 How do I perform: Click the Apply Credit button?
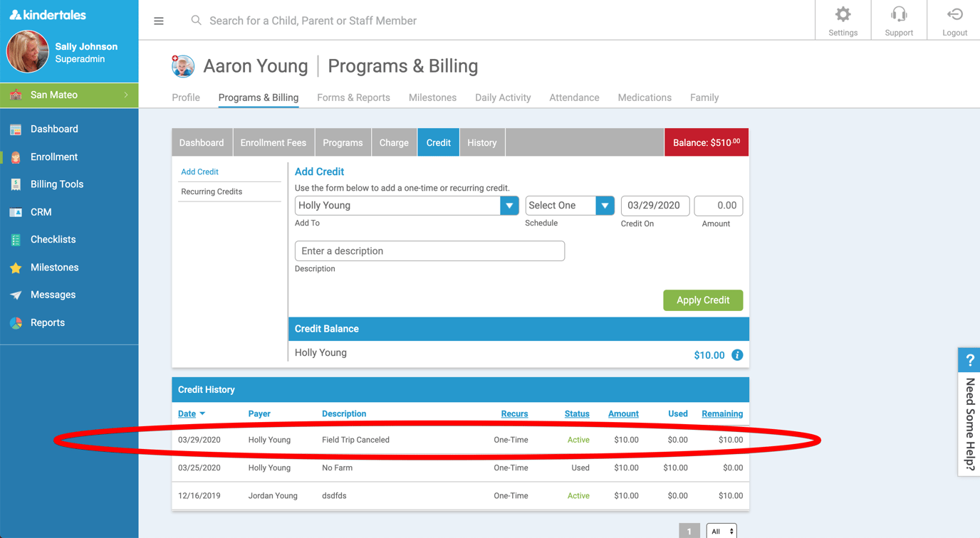pyautogui.click(x=703, y=300)
